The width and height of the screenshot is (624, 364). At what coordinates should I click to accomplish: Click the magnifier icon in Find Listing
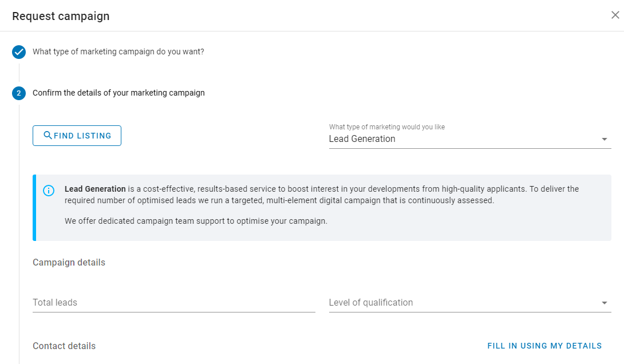pyautogui.click(x=48, y=135)
